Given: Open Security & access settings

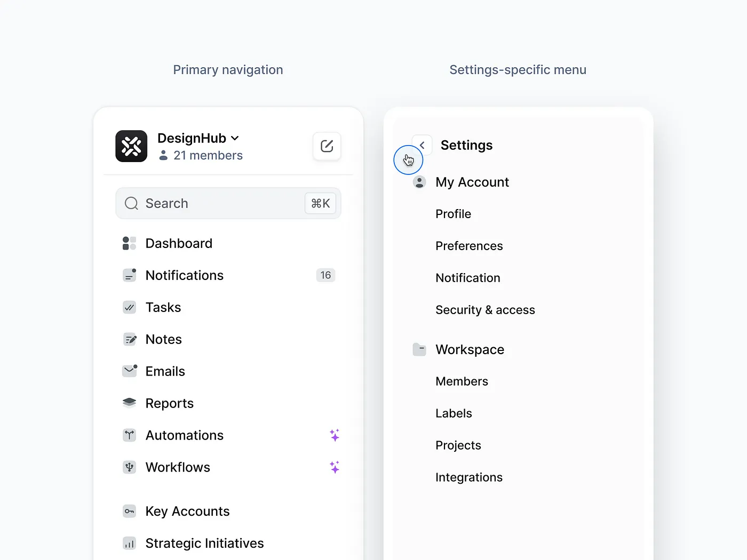Looking at the screenshot, I should tap(485, 310).
